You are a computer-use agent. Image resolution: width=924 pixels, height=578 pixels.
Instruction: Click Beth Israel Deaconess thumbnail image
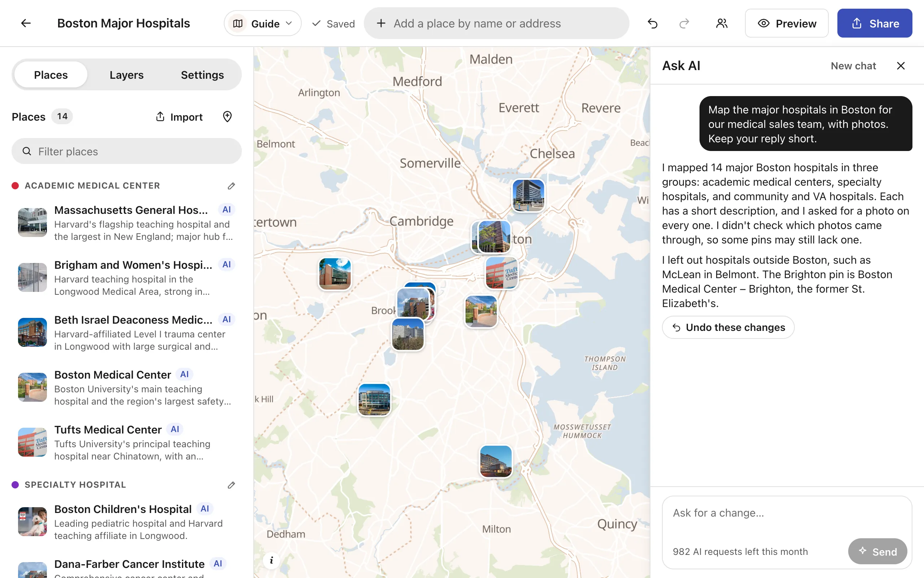32,333
